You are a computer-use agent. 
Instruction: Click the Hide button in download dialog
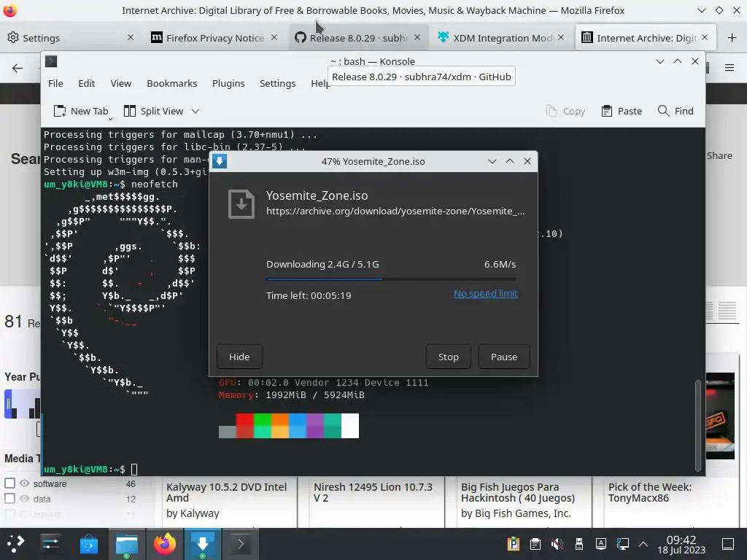(239, 357)
